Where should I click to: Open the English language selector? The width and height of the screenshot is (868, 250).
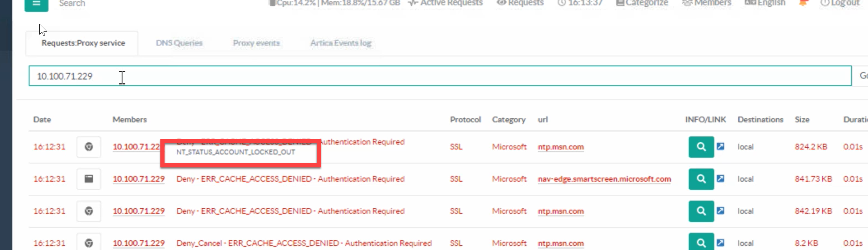[x=765, y=3]
